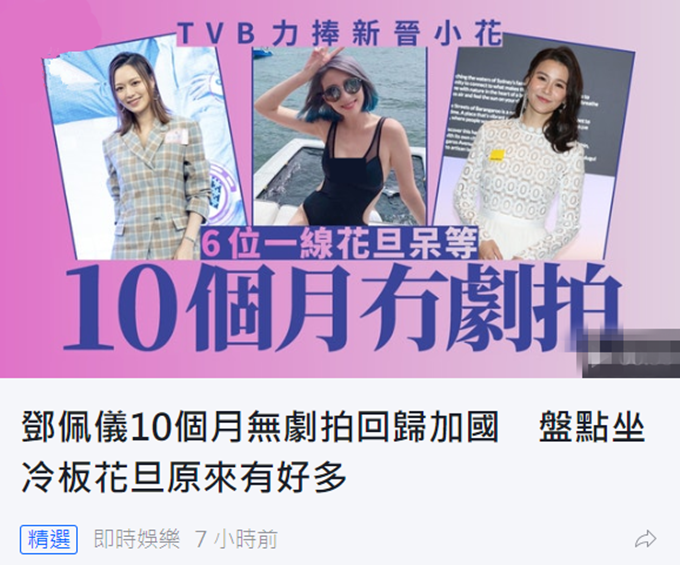This screenshot has height=565, width=680.
Task: Click large text 10個月冇劇拍
Action: tap(343, 310)
